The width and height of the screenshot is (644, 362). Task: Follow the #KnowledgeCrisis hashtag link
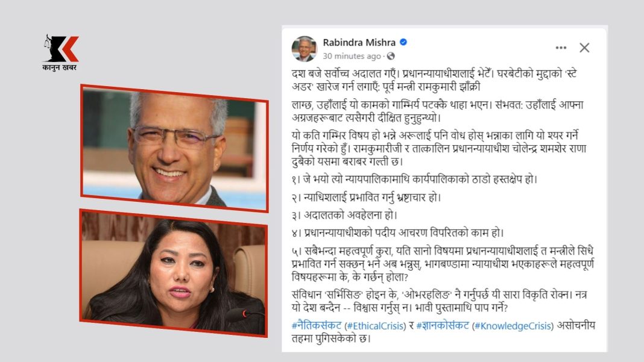point(513,326)
